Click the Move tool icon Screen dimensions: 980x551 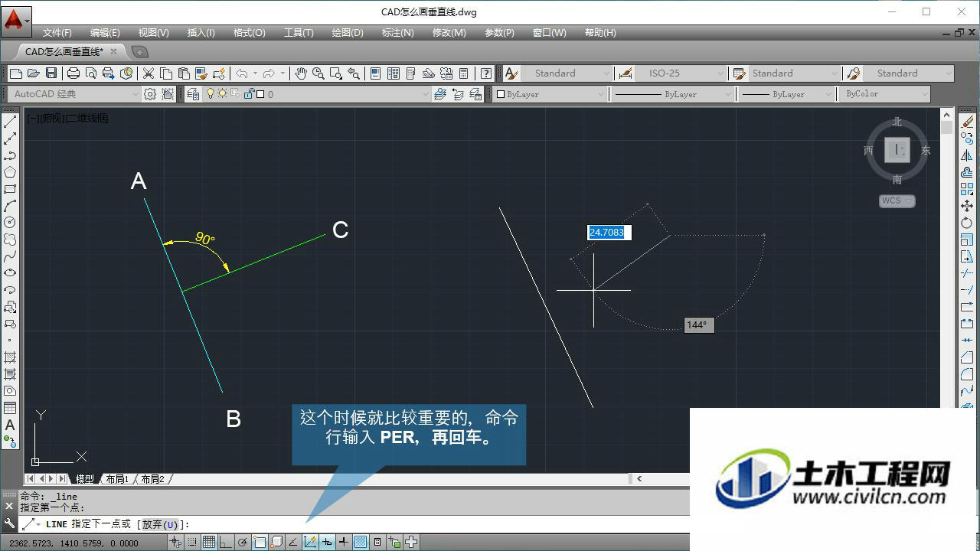[967, 206]
